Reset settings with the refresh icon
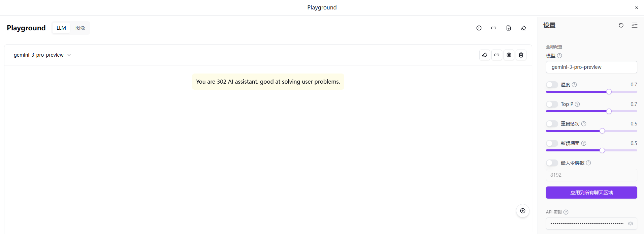 point(621,25)
